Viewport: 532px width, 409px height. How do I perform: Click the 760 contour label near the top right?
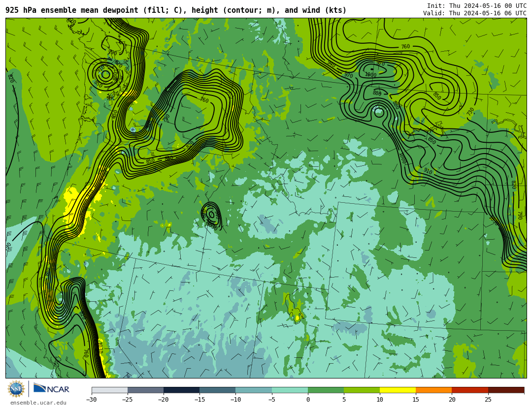point(405,46)
